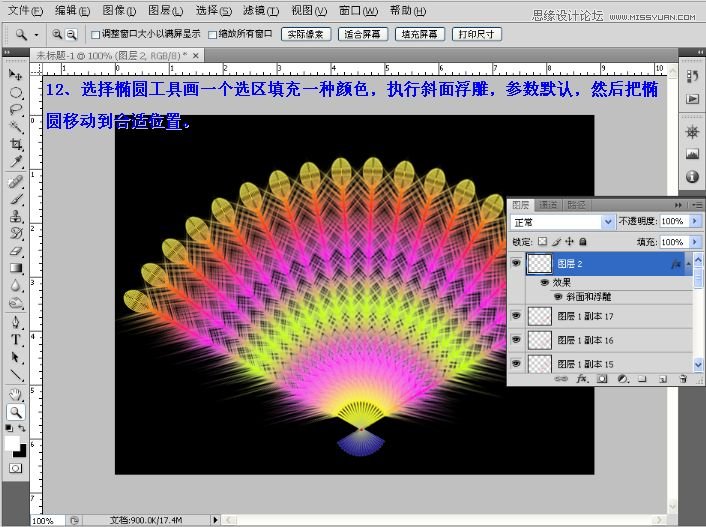
Task: Click the Zoom In option icon
Action: click(x=57, y=34)
